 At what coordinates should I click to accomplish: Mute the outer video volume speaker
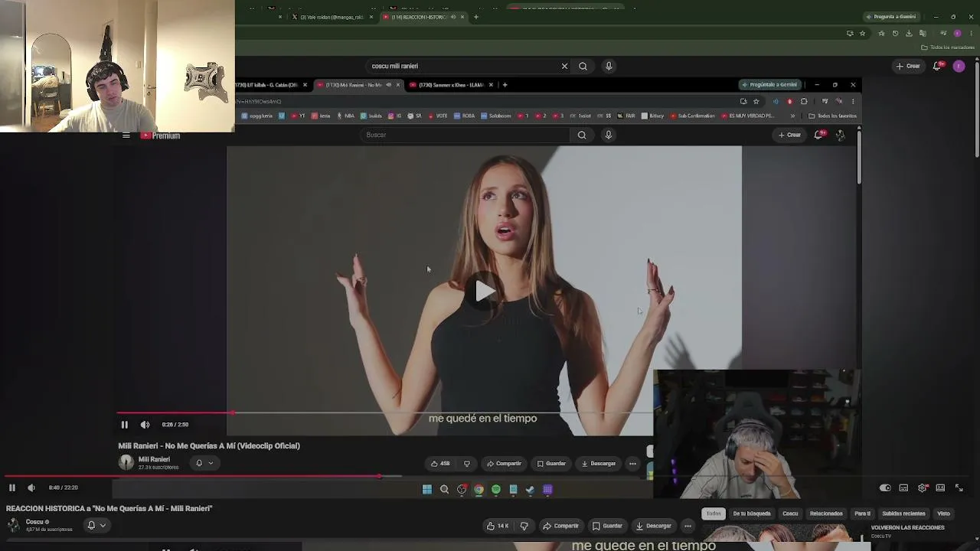tap(31, 487)
